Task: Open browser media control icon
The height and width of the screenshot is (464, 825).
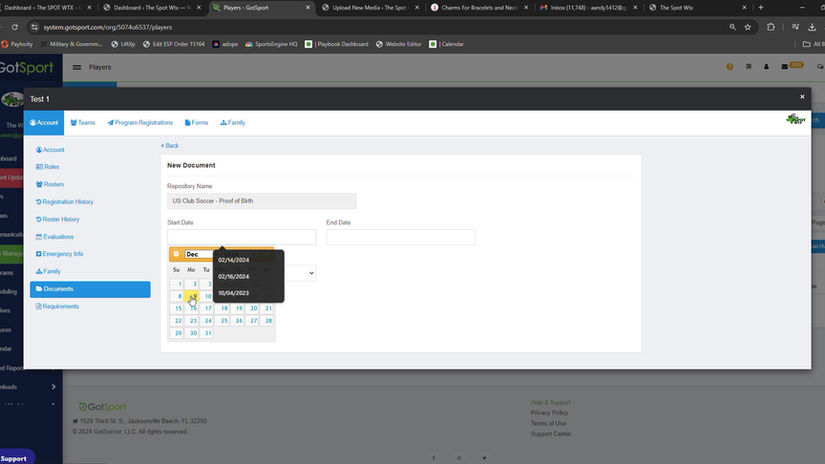Action: click(x=796, y=27)
